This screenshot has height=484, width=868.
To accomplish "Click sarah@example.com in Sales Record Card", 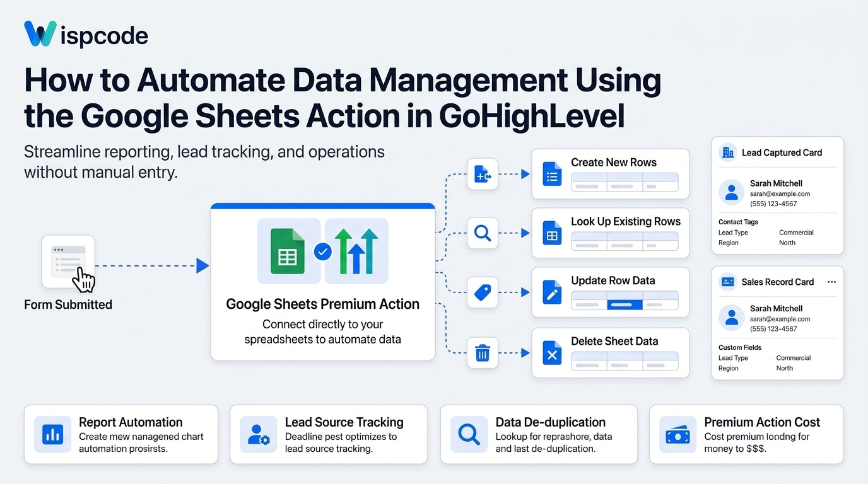I will point(780,319).
